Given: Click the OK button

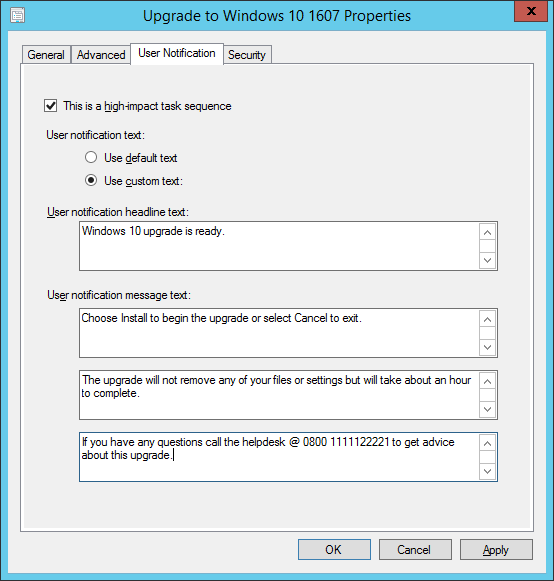Looking at the screenshot, I should 334,549.
